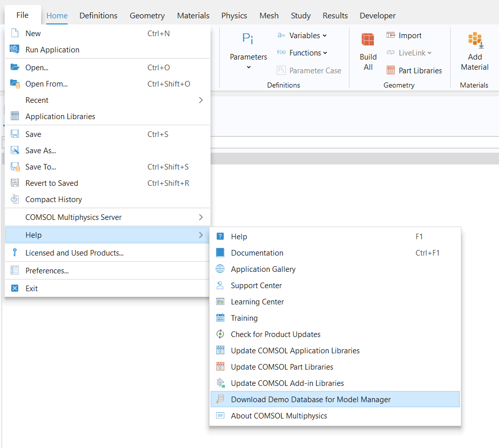Click the Open folder icon
The image size is (499, 448).
point(15,67)
